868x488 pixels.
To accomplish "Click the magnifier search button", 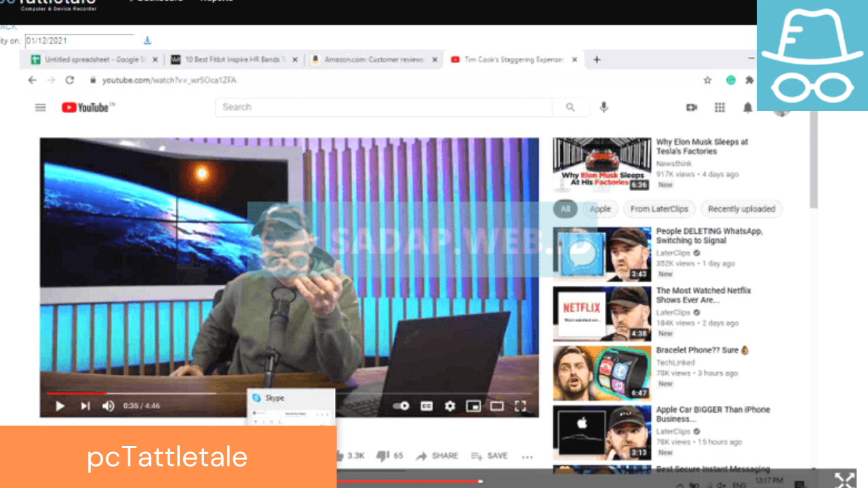I will (570, 107).
